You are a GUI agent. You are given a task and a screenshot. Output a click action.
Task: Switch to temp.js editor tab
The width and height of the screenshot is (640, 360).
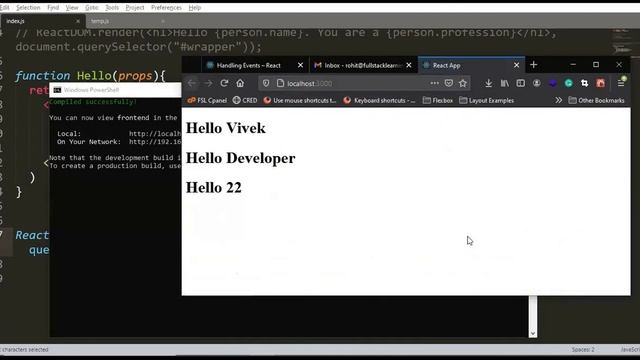[x=127, y=21]
